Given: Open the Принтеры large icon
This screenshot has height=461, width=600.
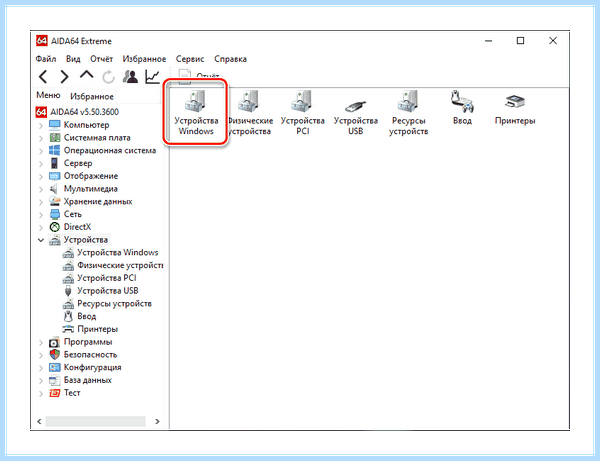Looking at the screenshot, I should (515, 110).
